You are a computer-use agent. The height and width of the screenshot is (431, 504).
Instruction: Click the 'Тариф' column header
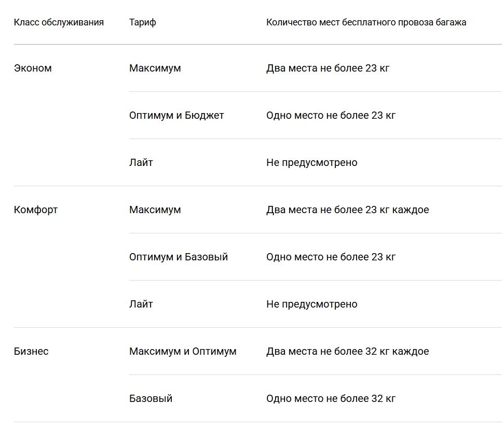click(x=143, y=22)
